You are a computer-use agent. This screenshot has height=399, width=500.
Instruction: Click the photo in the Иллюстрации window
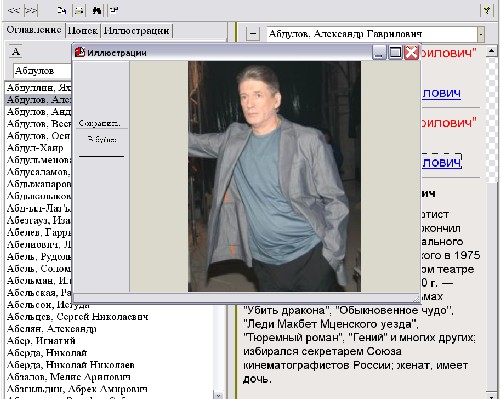(274, 176)
